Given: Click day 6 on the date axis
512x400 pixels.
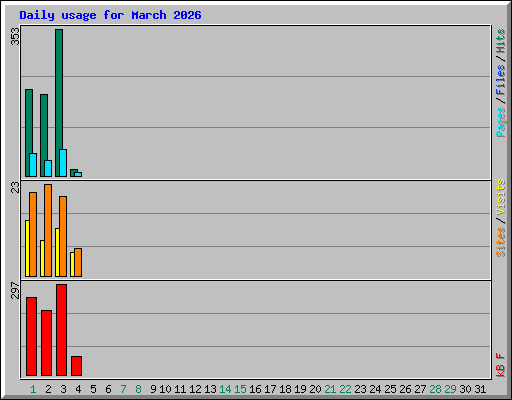Looking at the screenshot, I should tap(108, 389).
